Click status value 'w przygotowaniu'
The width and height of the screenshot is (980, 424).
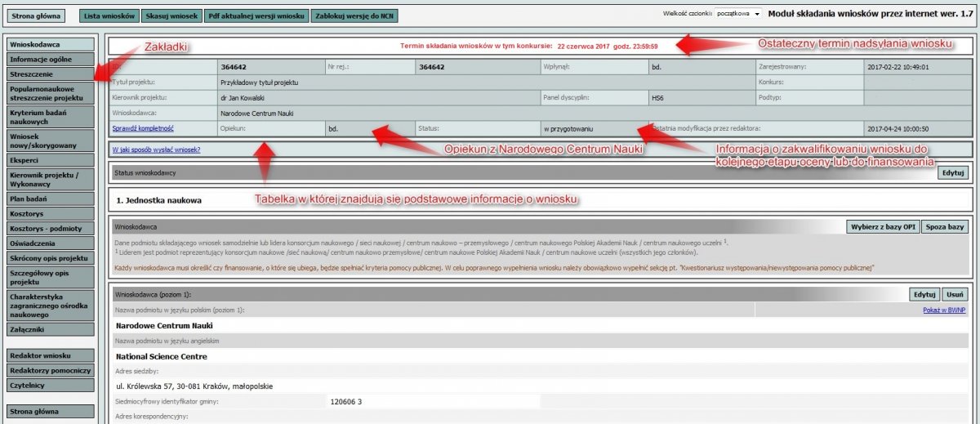click(x=567, y=128)
